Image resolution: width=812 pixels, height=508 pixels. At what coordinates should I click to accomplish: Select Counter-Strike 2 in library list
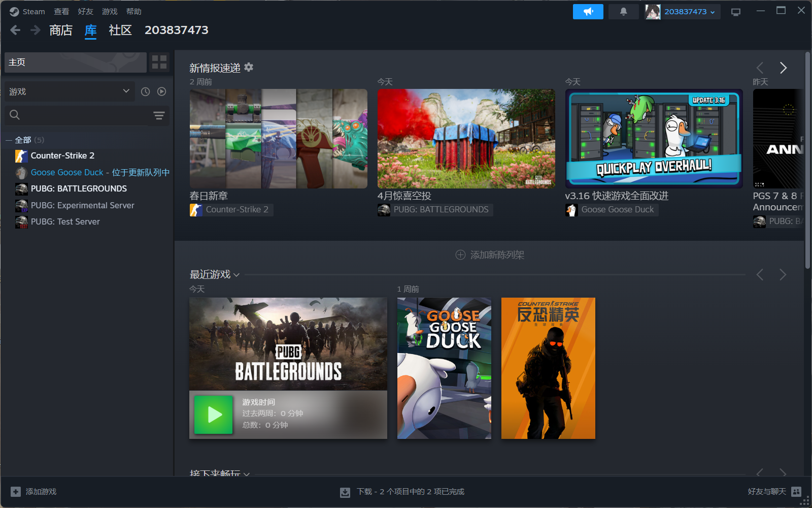[62, 155]
